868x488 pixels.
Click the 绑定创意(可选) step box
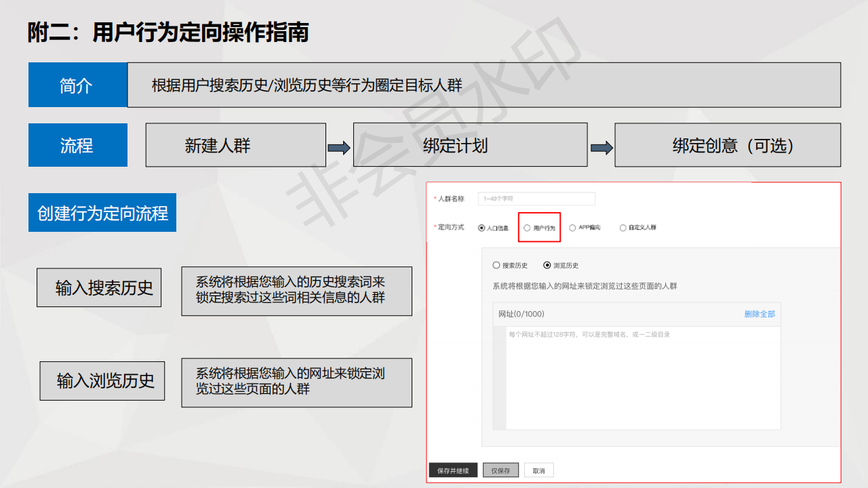[728, 145]
